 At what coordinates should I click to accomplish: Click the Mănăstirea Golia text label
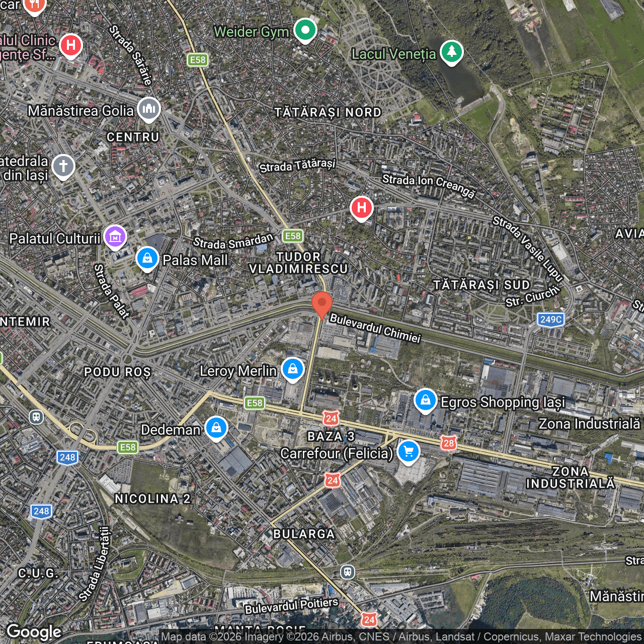(x=81, y=111)
